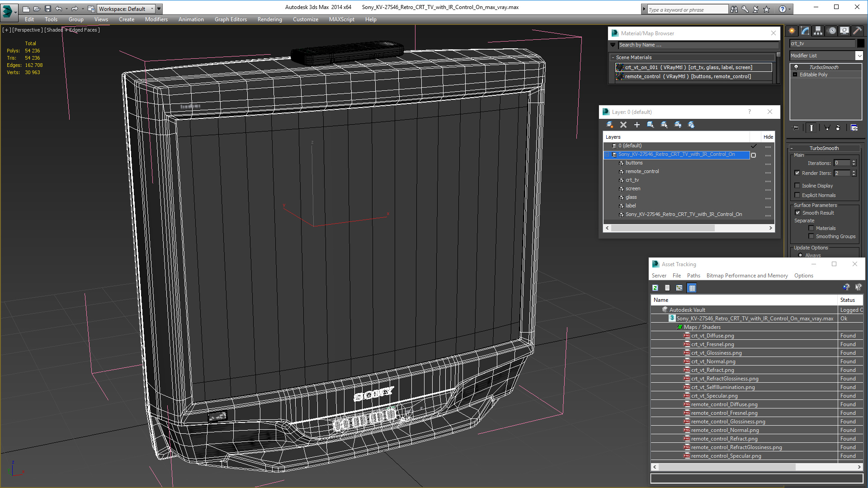The width and height of the screenshot is (868, 488).
Task: Open the Create command panel tab
Action: click(792, 31)
